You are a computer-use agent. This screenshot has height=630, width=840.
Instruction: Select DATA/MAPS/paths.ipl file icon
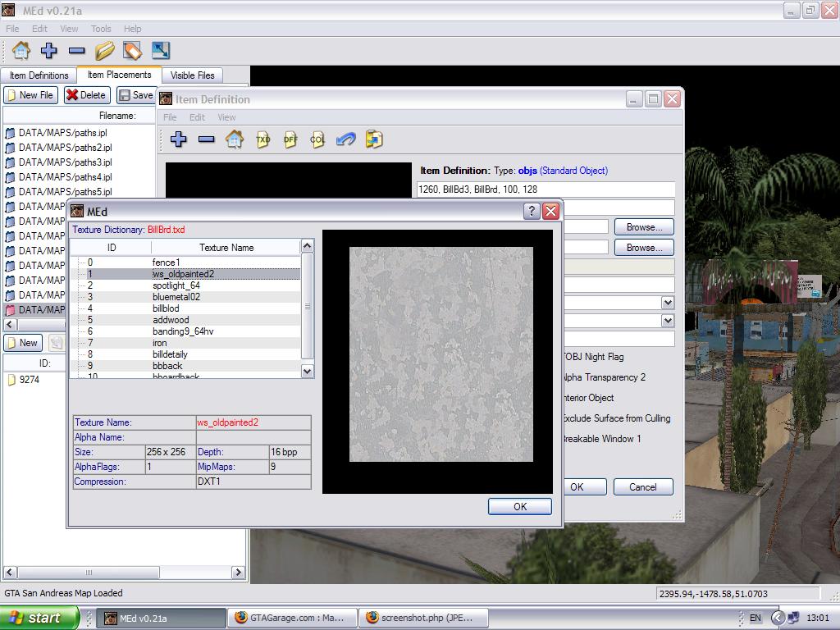(x=10, y=133)
